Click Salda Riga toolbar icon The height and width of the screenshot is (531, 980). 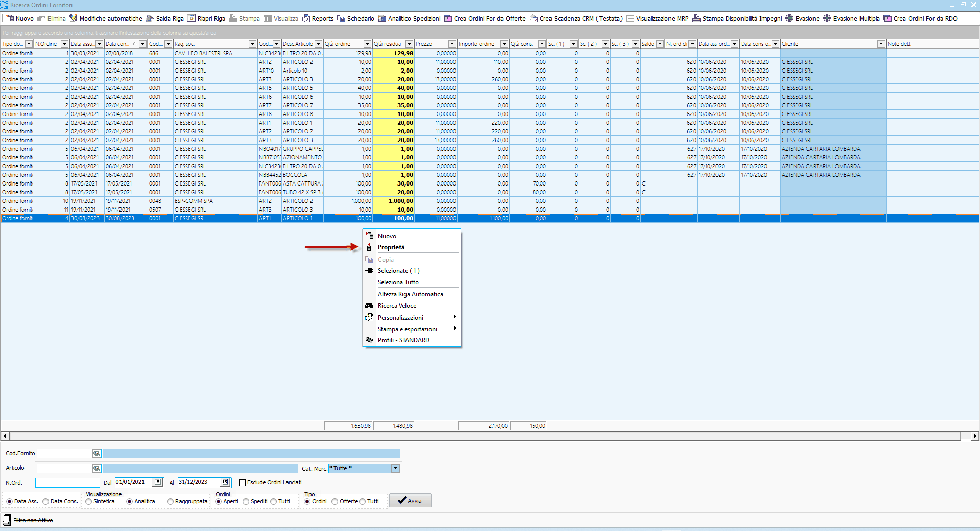click(x=150, y=18)
